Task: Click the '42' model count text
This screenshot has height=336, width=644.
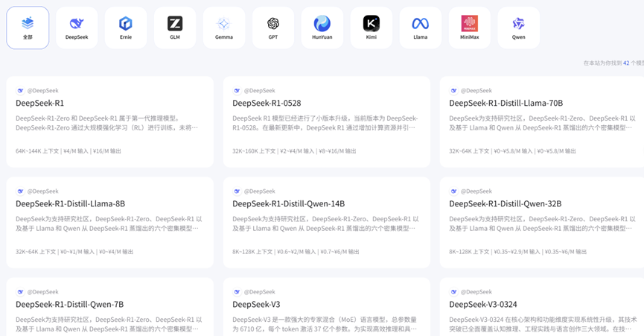Action: [x=626, y=63]
